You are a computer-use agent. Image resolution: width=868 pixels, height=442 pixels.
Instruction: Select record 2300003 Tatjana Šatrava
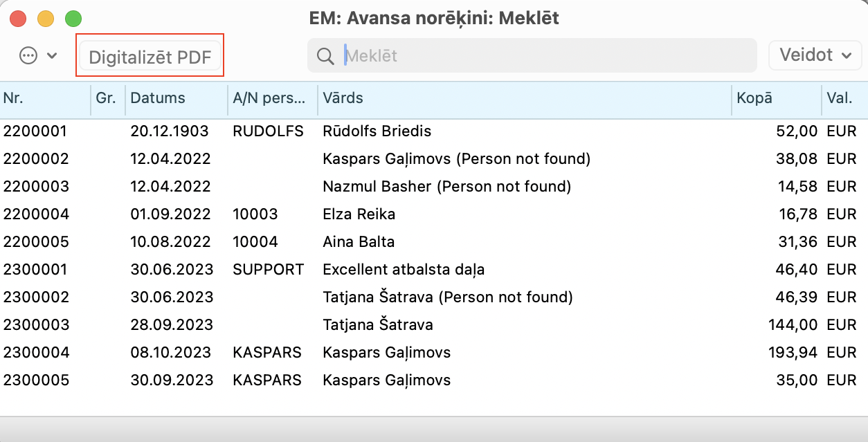click(378, 325)
